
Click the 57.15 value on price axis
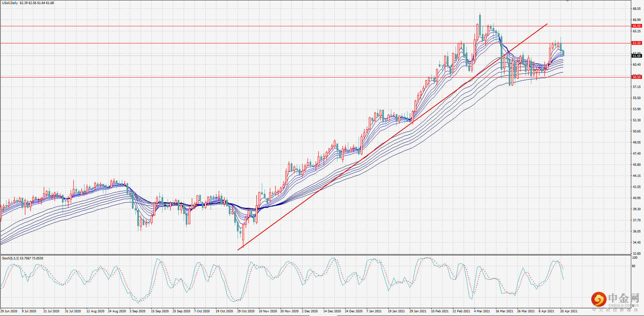click(637, 87)
